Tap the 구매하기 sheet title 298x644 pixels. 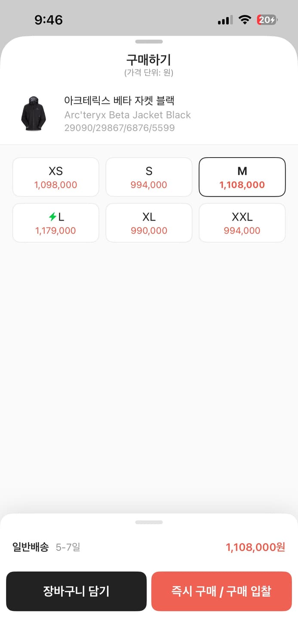coord(149,60)
